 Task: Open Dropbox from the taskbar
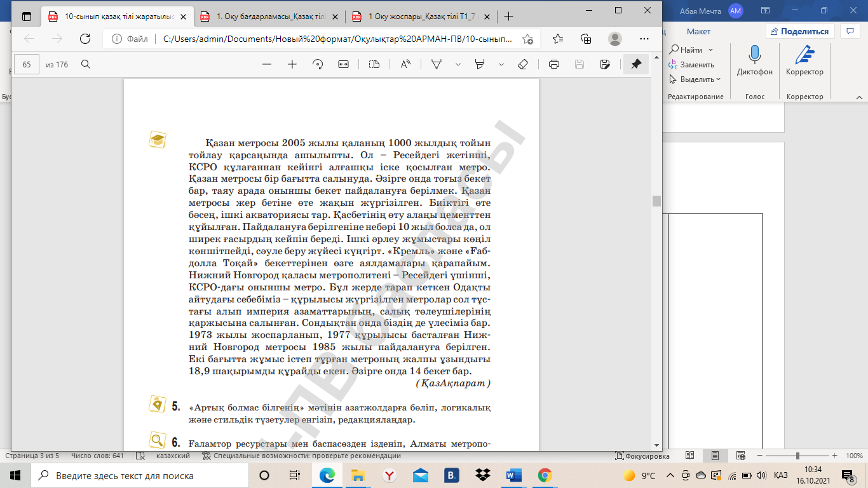point(483,475)
